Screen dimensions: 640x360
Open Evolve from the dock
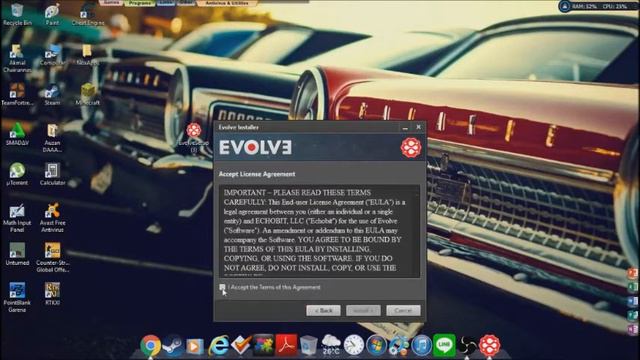(x=490, y=345)
